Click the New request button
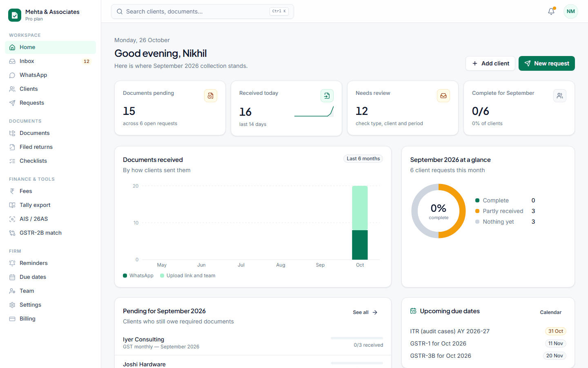 [547, 63]
